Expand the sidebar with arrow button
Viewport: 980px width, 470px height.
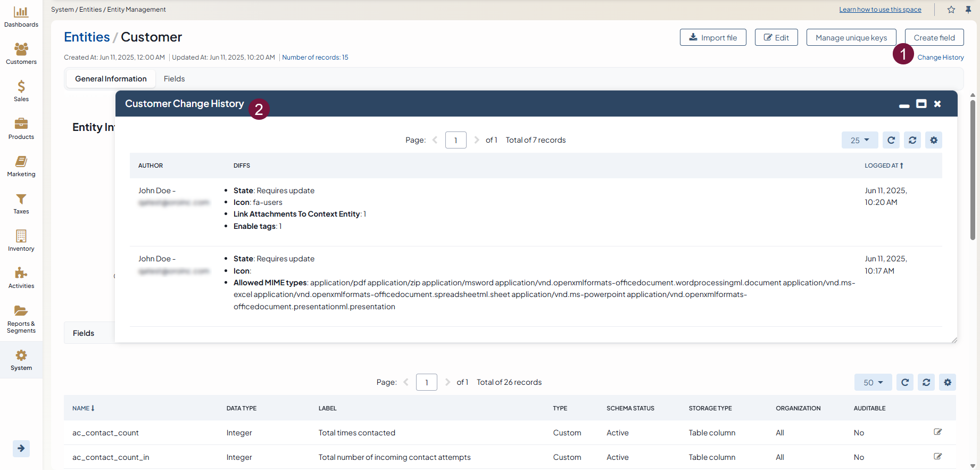[21, 448]
